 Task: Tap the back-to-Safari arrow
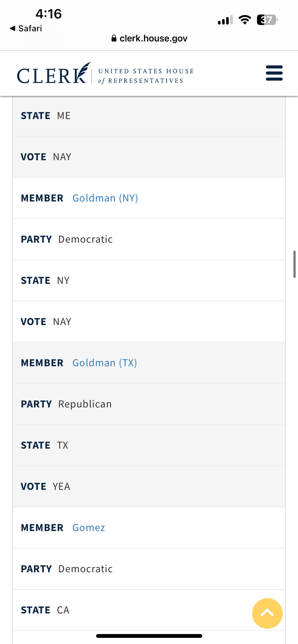13,28
